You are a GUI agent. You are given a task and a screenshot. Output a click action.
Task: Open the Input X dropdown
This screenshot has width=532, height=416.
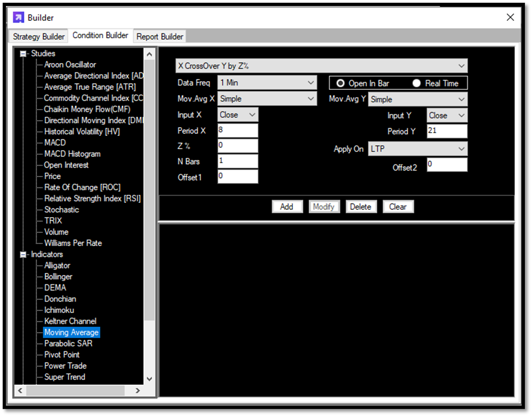(x=237, y=115)
